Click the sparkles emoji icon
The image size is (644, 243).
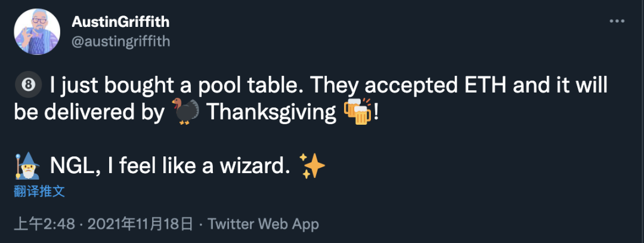point(312,165)
